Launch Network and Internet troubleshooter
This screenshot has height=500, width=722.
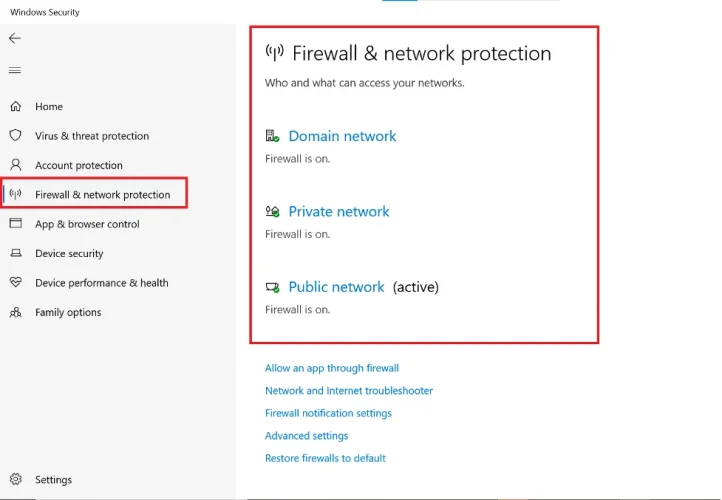tap(349, 391)
